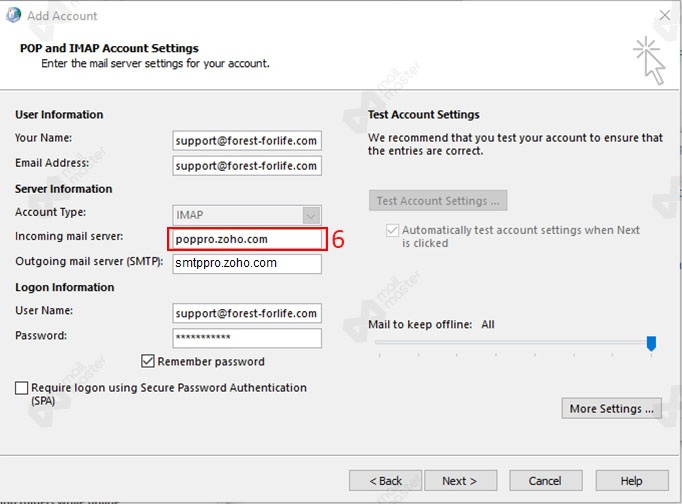Click the Mail to keep offline slider handle
682x504 pixels.
(x=651, y=344)
